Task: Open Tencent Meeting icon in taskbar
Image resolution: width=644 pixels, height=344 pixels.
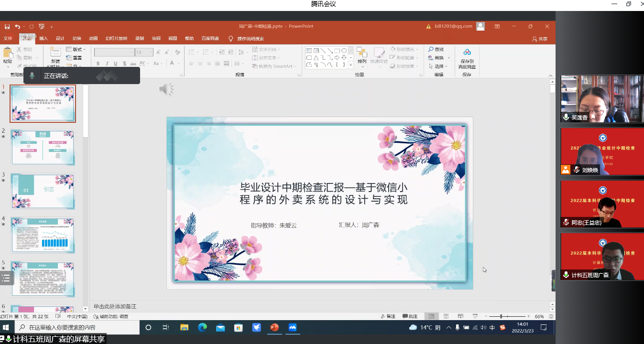Action: pos(293,327)
